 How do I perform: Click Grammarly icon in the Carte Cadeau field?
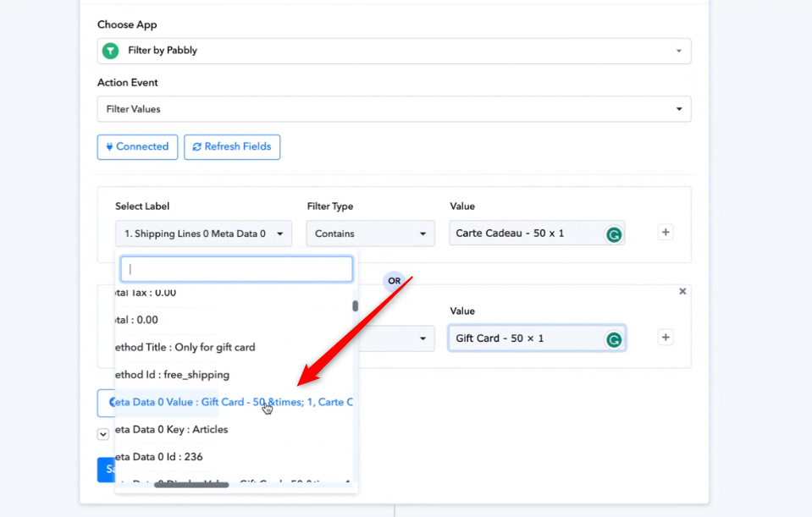[x=614, y=235]
